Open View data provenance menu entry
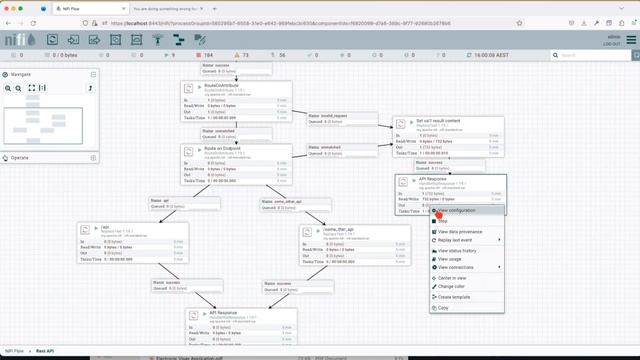The width and height of the screenshot is (640, 360). [x=467, y=231]
